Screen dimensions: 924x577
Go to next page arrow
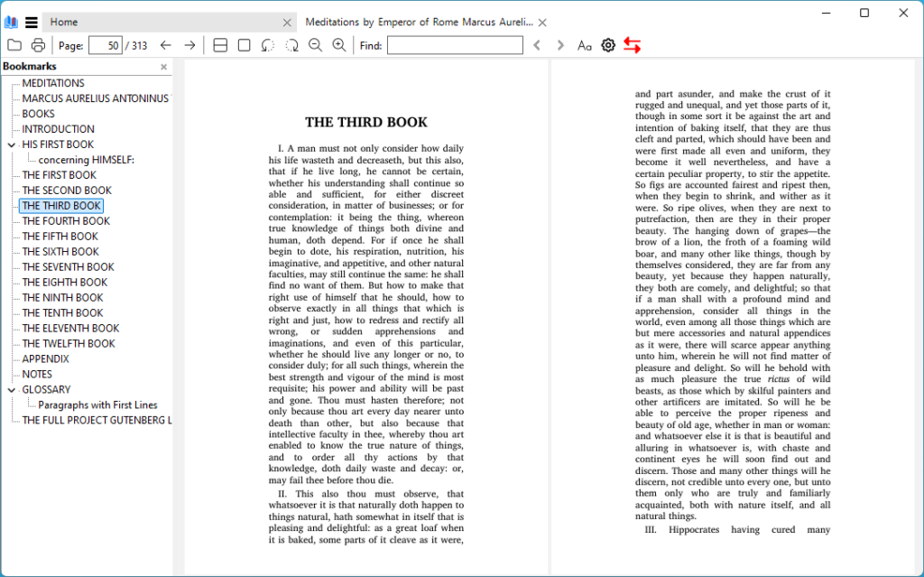(189, 45)
